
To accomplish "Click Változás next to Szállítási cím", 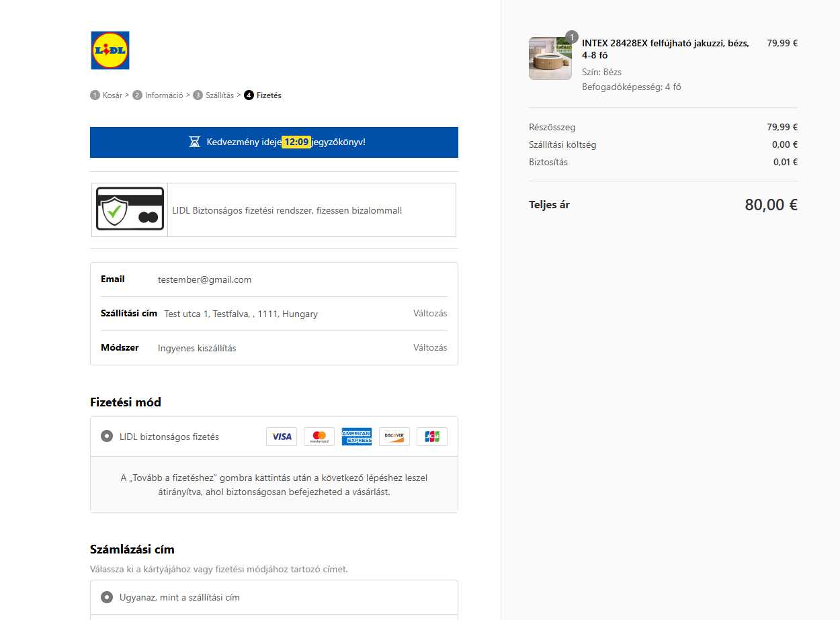I will [430, 314].
